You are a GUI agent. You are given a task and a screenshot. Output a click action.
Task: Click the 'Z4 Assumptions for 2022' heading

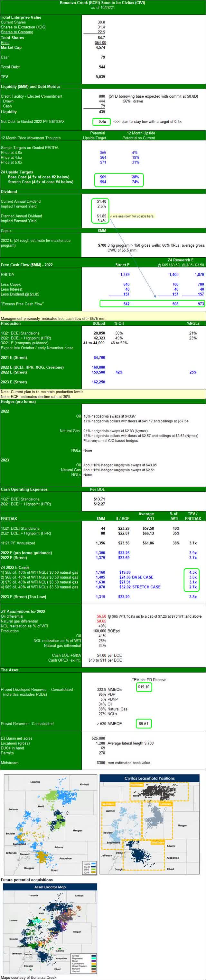(x=23, y=612)
